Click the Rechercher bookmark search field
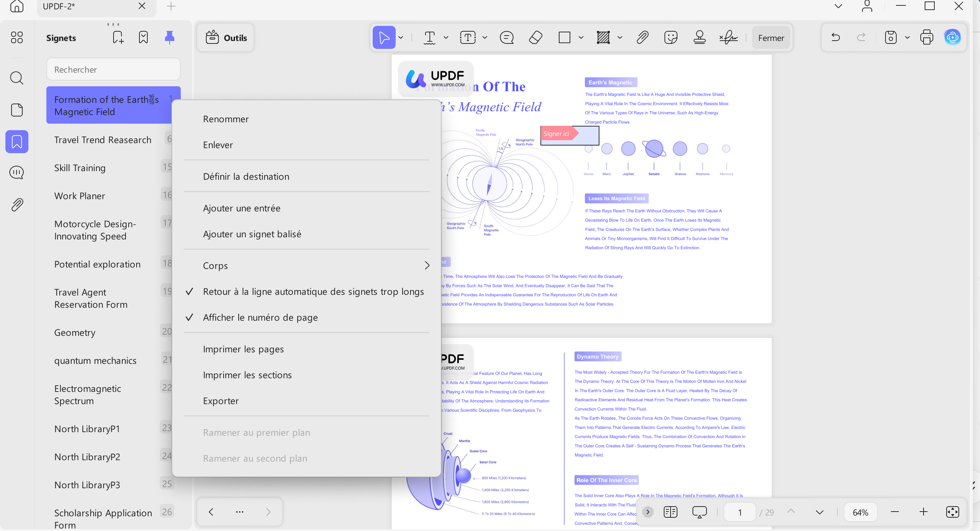This screenshot has height=531, width=980. (x=113, y=69)
